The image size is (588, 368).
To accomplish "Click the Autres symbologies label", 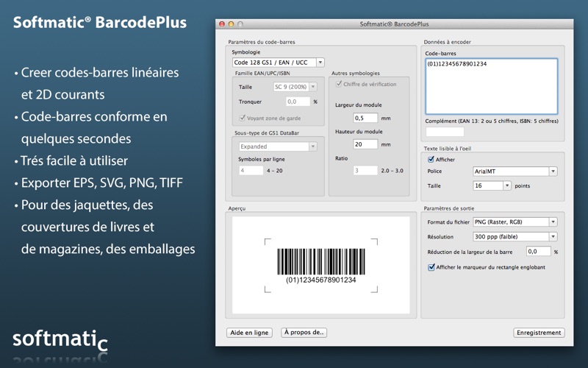I will coord(356,73).
